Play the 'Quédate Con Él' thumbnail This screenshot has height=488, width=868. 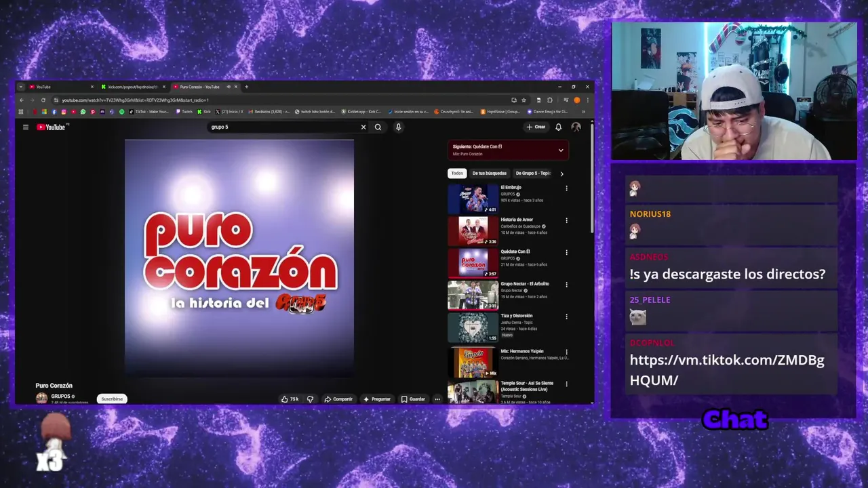click(x=473, y=263)
